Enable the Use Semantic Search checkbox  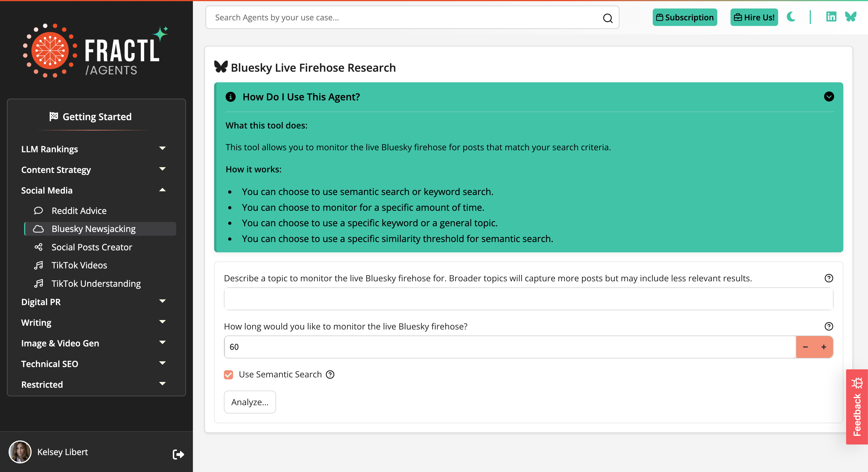[228, 375]
